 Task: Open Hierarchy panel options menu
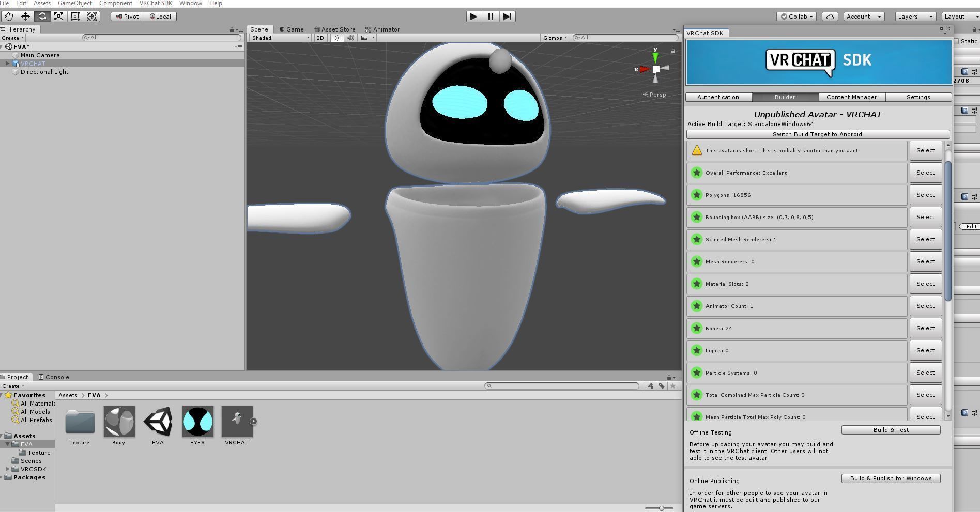(x=239, y=30)
